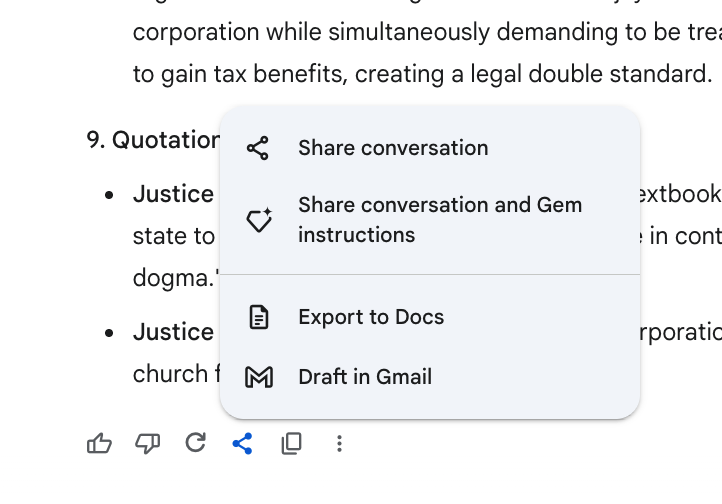722x504 pixels.
Task: Click the thumbs down bad response icon
Action: [147, 444]
